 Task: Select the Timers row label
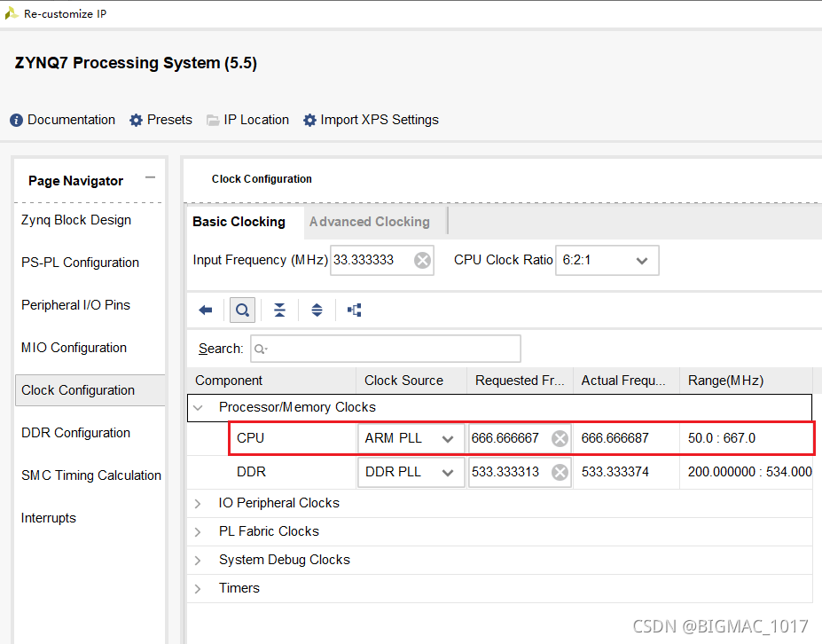239,588
